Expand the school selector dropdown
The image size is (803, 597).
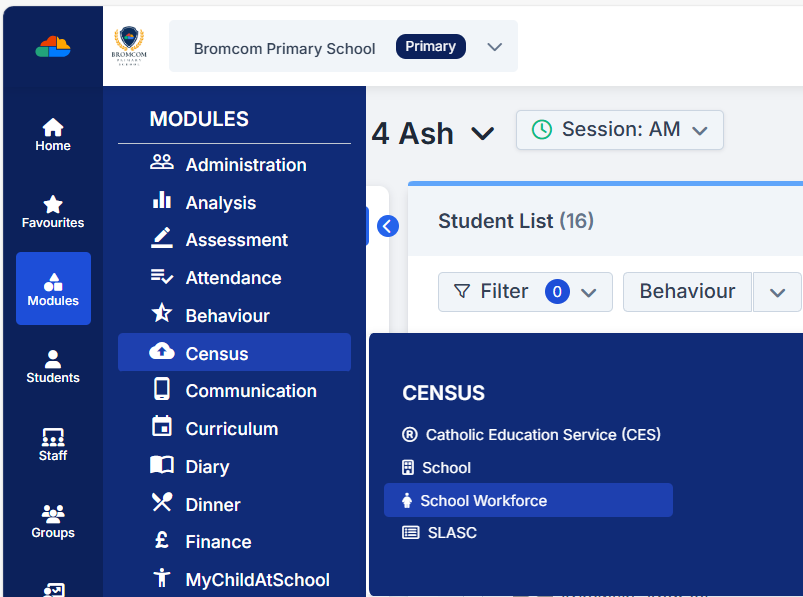[x=494, y=47]
